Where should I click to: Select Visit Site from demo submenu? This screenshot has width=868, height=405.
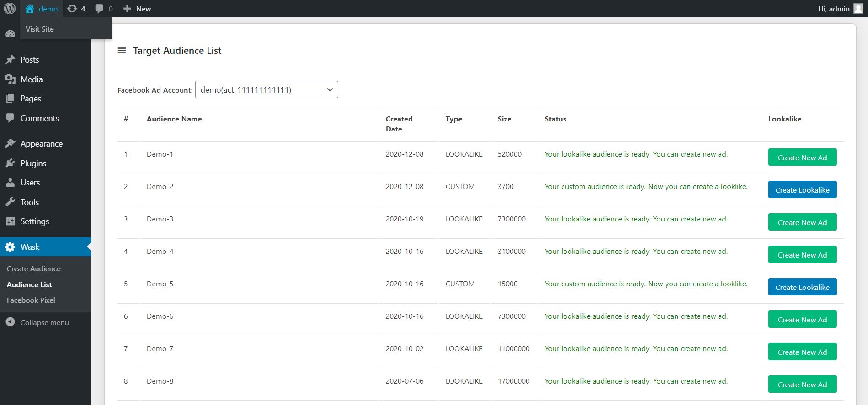point(40,29)
